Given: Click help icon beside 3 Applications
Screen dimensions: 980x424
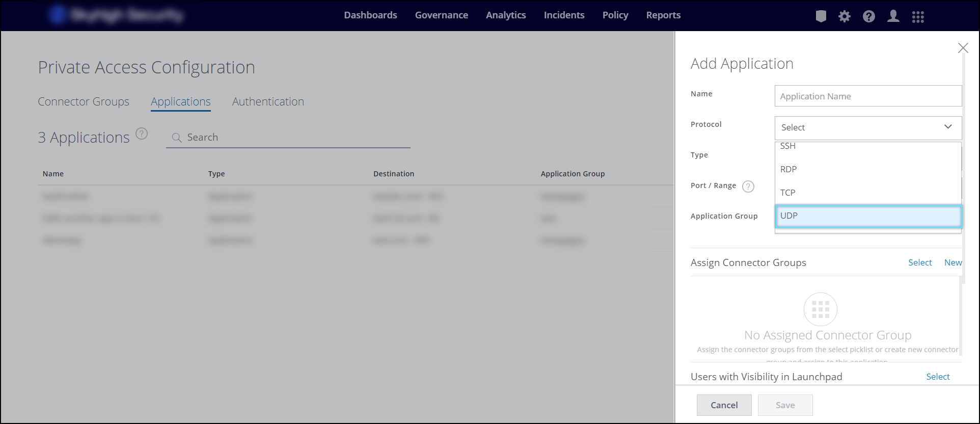Looking at the screenshot, I should click(142, 134).
